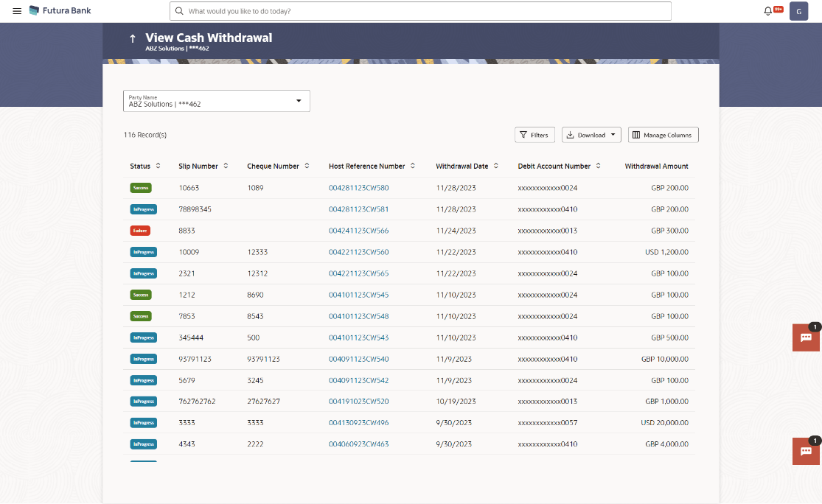Expand the Party Name dropdown
This screenshot has height=504, width=822.
pyautogui.click(x=299, y=101)
